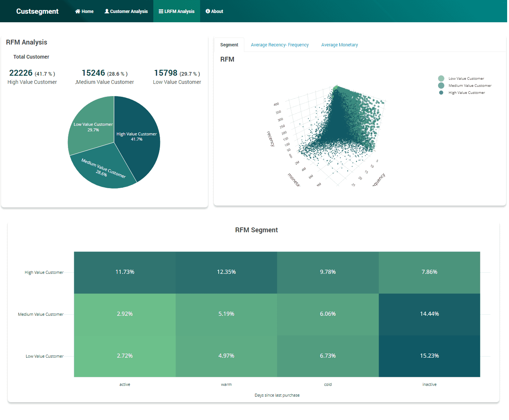The height and width of the screenshot is (420, 509).
Task: Click the High Value Customer legend color dot
Action: (x=441, y=92)
